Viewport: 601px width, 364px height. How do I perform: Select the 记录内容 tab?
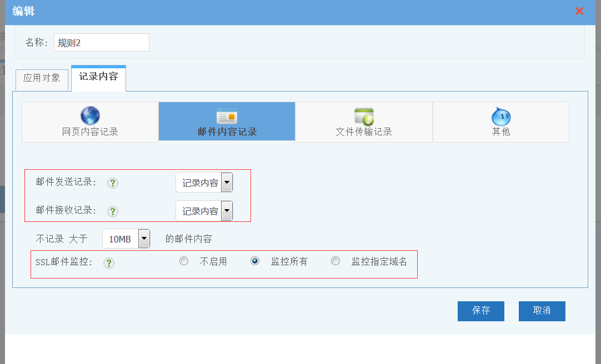point(98,77)
